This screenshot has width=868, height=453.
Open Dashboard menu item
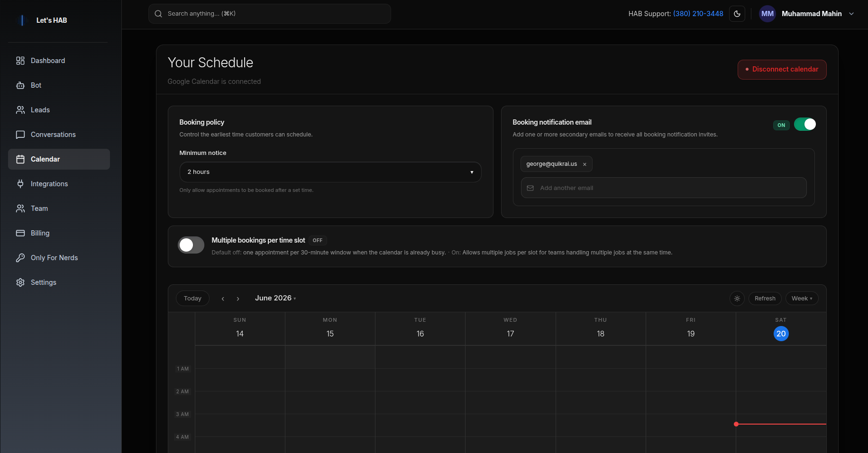pos(59,61)
